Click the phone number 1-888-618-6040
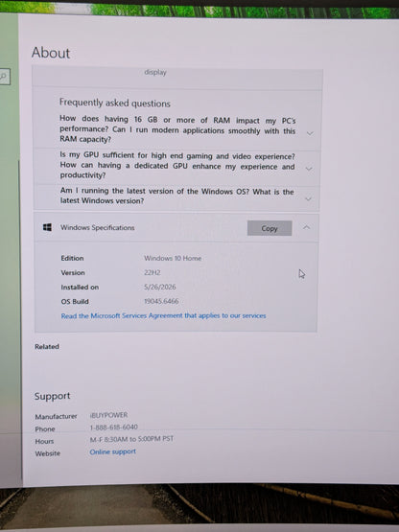The image size is (399, 532). pyautogui.click(x=114, y=428)
